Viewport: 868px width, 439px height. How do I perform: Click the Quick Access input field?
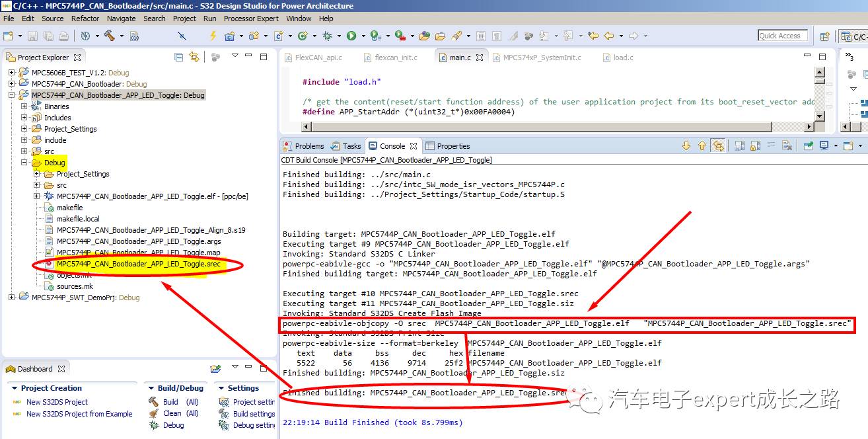pyautogui.click(x=783, y=36)
